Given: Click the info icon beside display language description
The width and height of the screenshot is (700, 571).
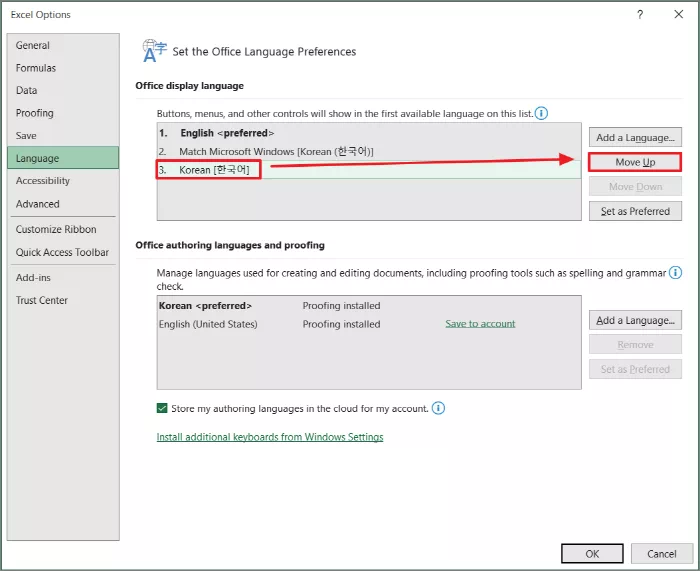Looking at the screenshot, I should click(541, 113).
